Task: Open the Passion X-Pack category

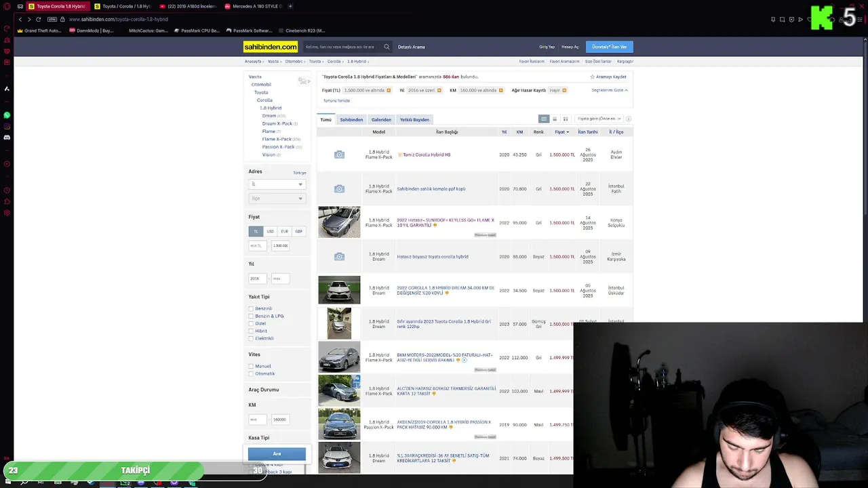Action: (279, 146)
